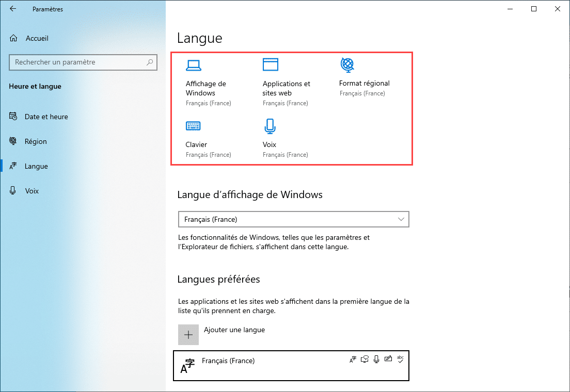
Task: Click the Heure et langue heading
Action: click(35, 86)
